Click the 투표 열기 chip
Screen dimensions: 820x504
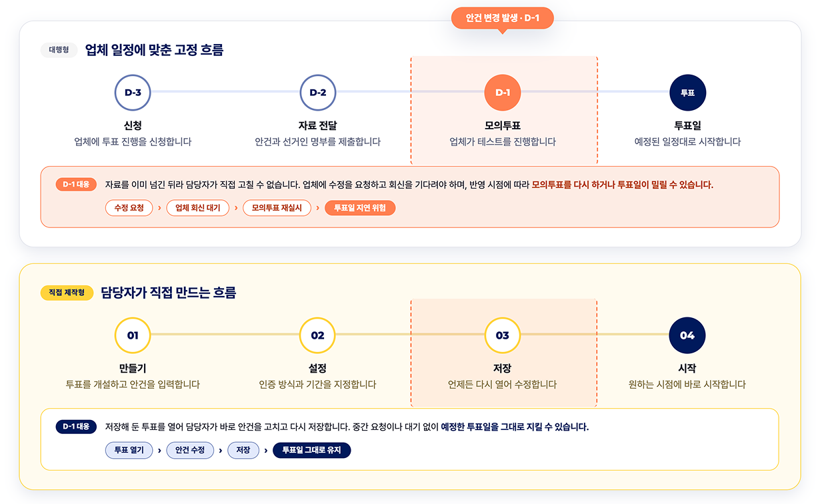tap(129, 450)
